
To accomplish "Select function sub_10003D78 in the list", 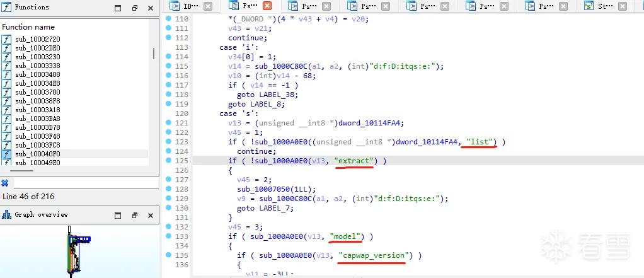I will point(38,127).
